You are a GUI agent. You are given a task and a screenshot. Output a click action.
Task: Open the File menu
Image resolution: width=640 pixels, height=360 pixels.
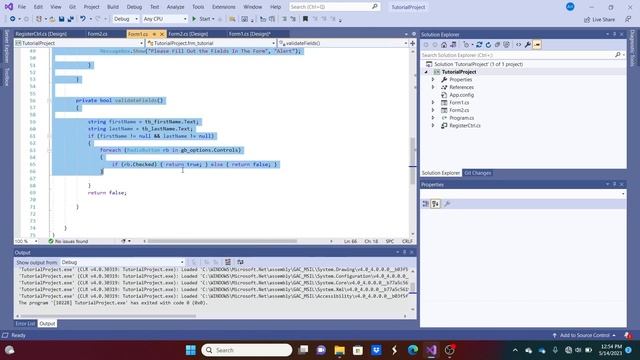[22, 7]
